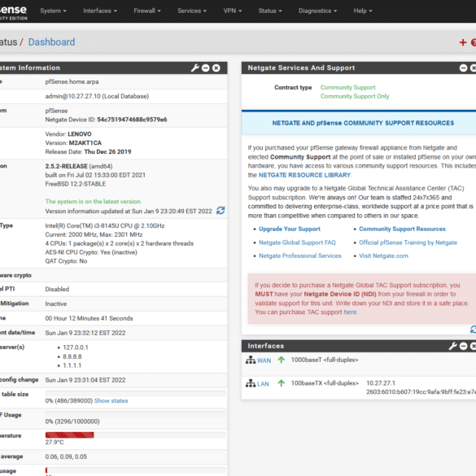Click 'The system is on the latest version' text
This screenshot has height=476, width=476.
94,202
